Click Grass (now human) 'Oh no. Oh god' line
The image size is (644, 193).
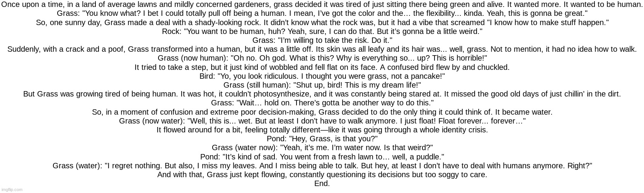(322, 58)
